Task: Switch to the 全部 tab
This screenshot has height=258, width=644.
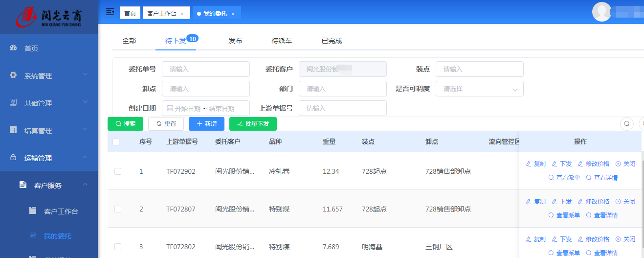Action: 129,41
